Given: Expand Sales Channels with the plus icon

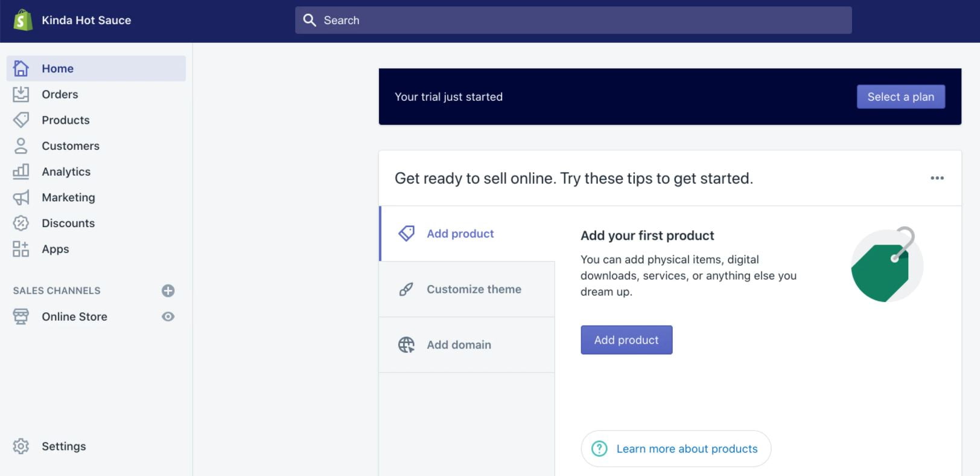Looking at the screenshot, I should pyautogui.click(x=168, y=291).
